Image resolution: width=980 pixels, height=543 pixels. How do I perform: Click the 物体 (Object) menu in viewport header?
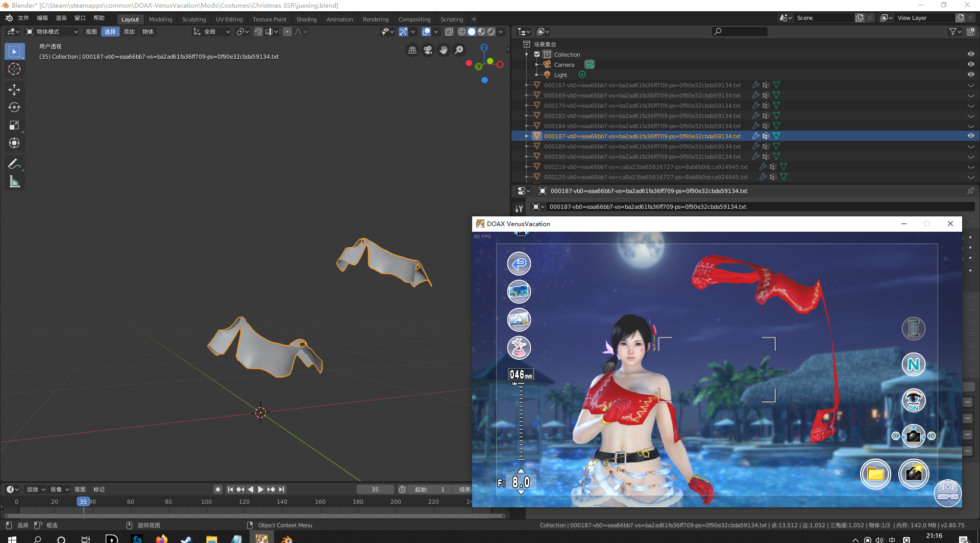click(x=148, y=32)
